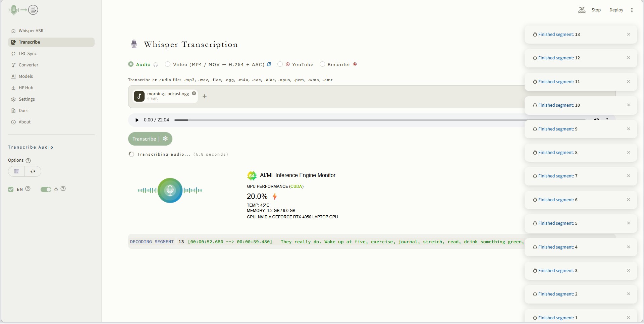The width and height of the screenshot is (644, 324).
Task: Click the running status icon next to Stop
Action: tap(582, 10)
